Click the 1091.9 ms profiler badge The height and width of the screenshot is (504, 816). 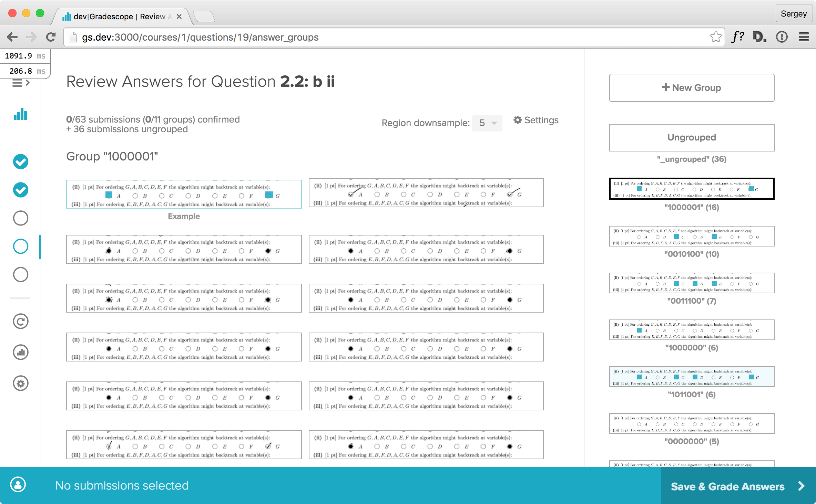point(25,56)
